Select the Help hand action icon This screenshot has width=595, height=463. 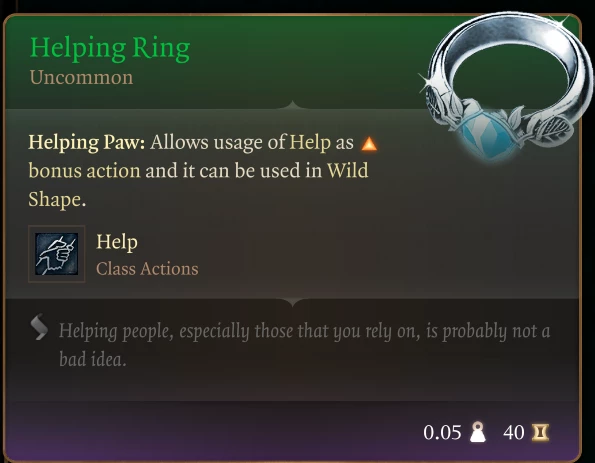[x=57, y=254]
